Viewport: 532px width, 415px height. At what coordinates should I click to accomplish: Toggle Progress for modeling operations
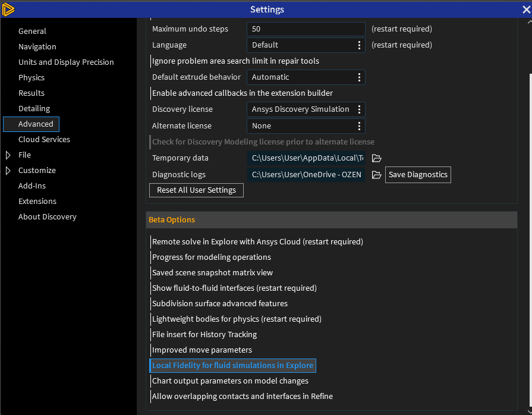[211, 257]
